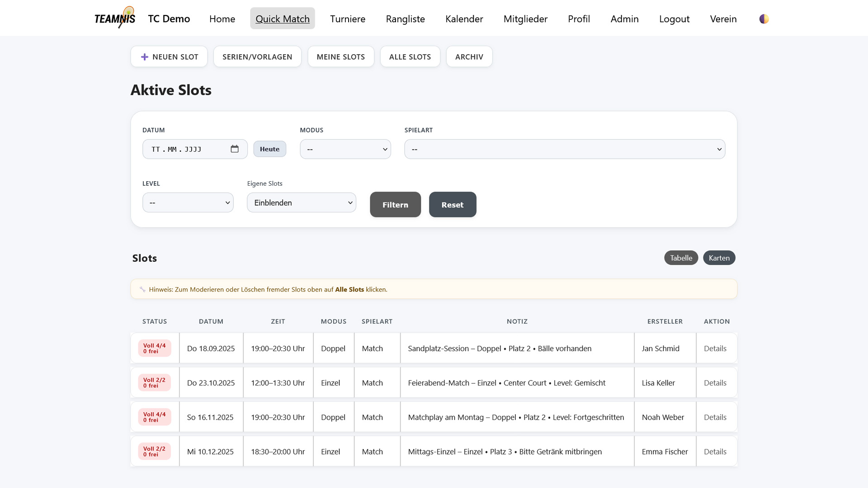Open the MODUS dropdown
The height and width of the screenshot is (488, 868).
[345, 149]
